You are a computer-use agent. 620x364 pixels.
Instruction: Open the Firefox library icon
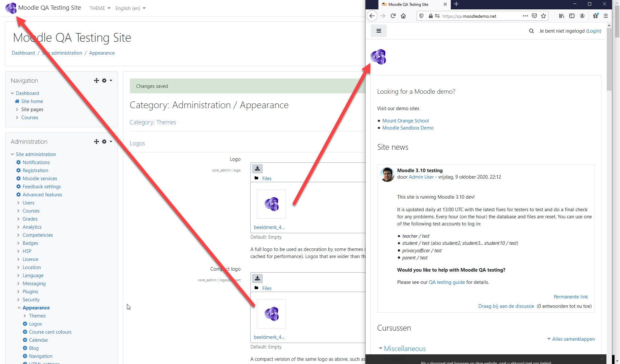click(x=562, y=16)
